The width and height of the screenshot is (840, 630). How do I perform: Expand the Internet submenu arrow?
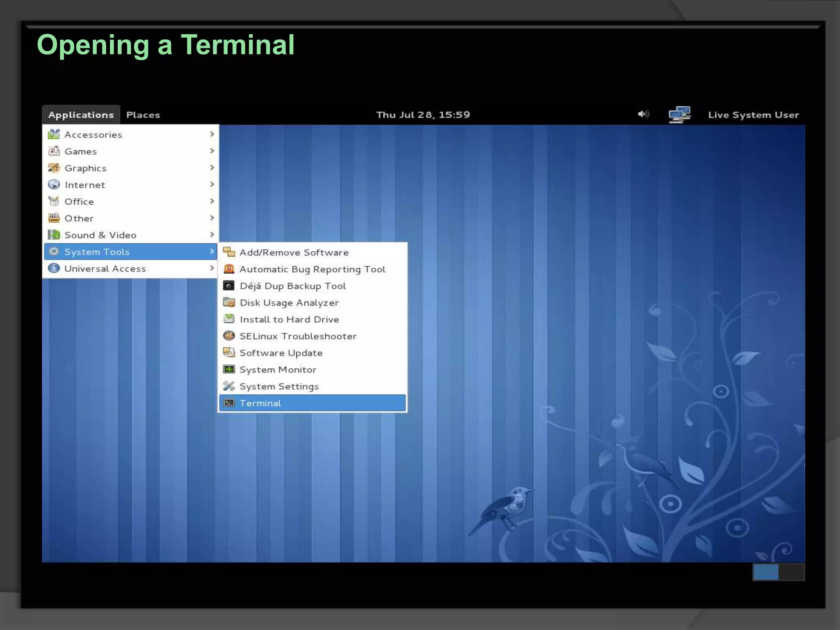click(x=212, y=185)
